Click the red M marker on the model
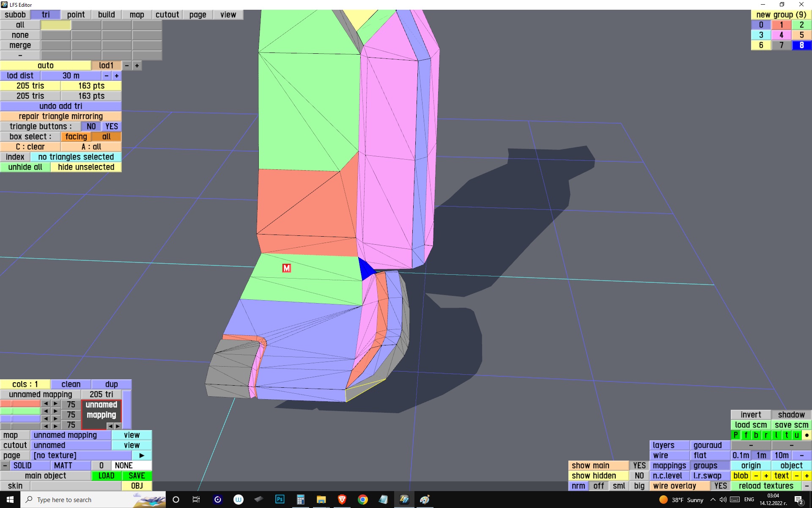Viewport: 812px width, 508px height. 286,268
